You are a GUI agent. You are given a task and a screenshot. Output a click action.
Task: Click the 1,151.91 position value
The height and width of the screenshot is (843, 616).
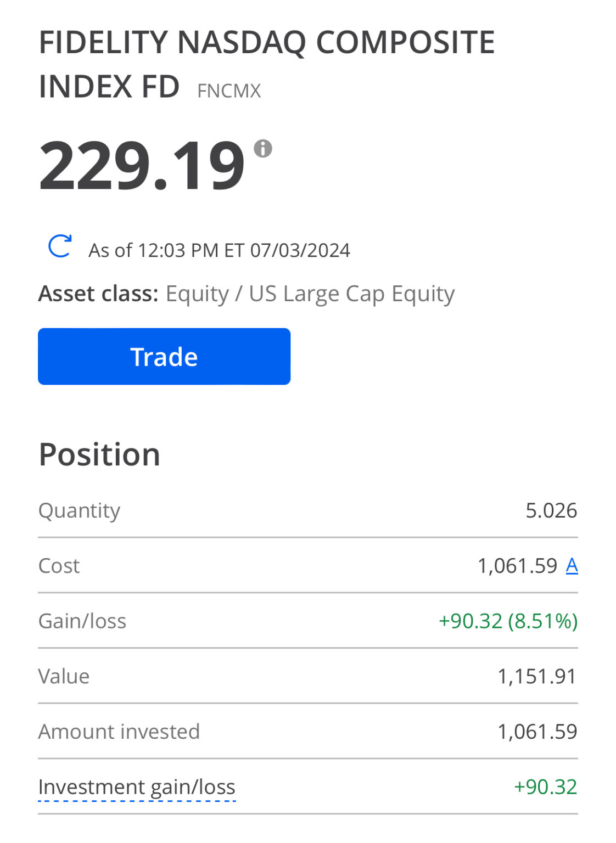[537, 676]
